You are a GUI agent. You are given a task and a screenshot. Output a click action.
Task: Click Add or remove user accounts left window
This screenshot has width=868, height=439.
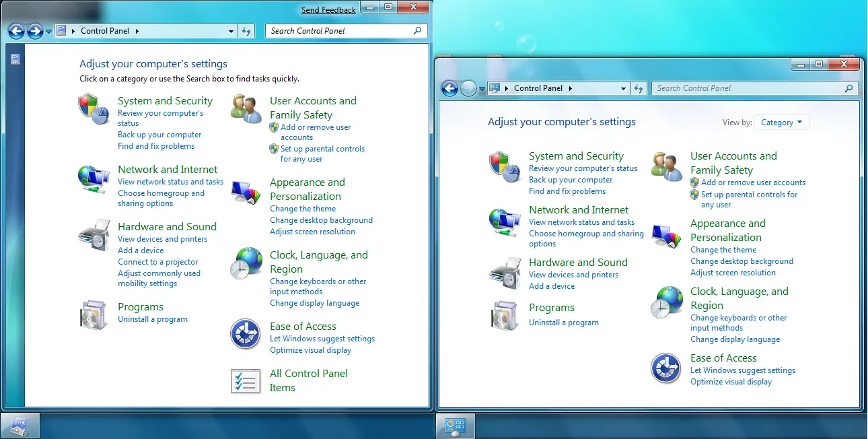pos(316,132)
